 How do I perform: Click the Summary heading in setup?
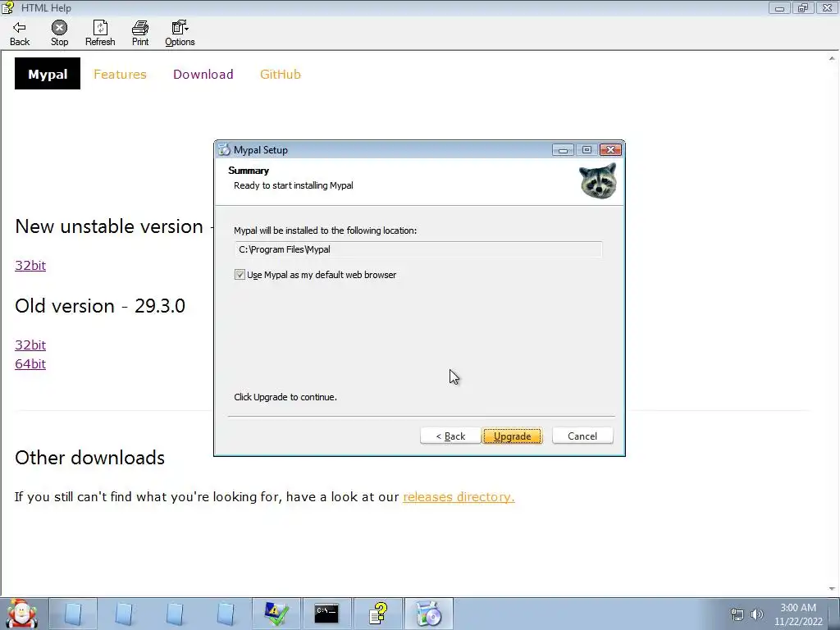(x=249, y=171)
